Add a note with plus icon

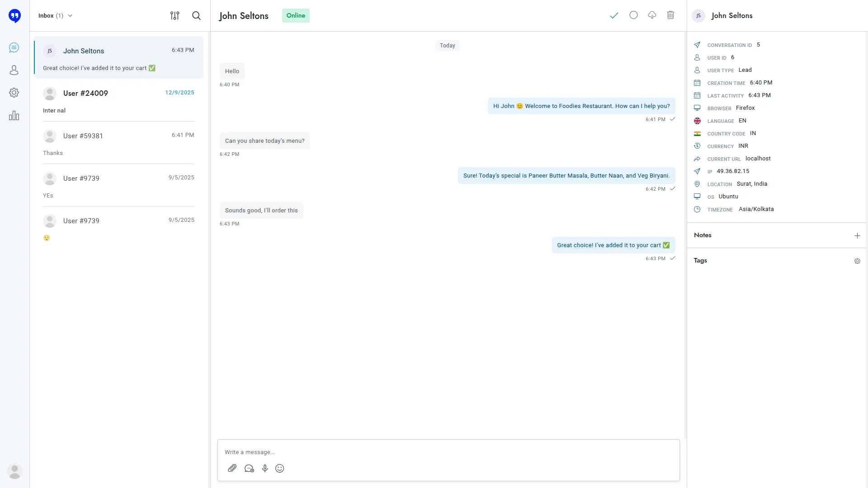[x=857, y=235]
